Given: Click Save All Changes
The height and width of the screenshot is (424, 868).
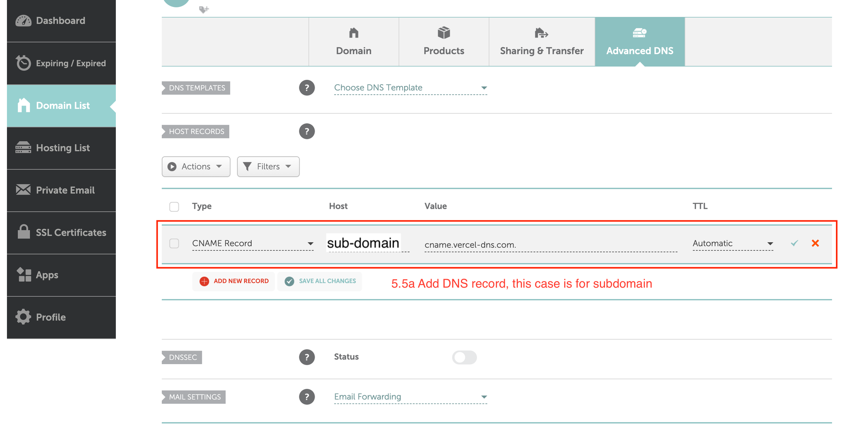Looking at the screenshot, I should point(320,281).
